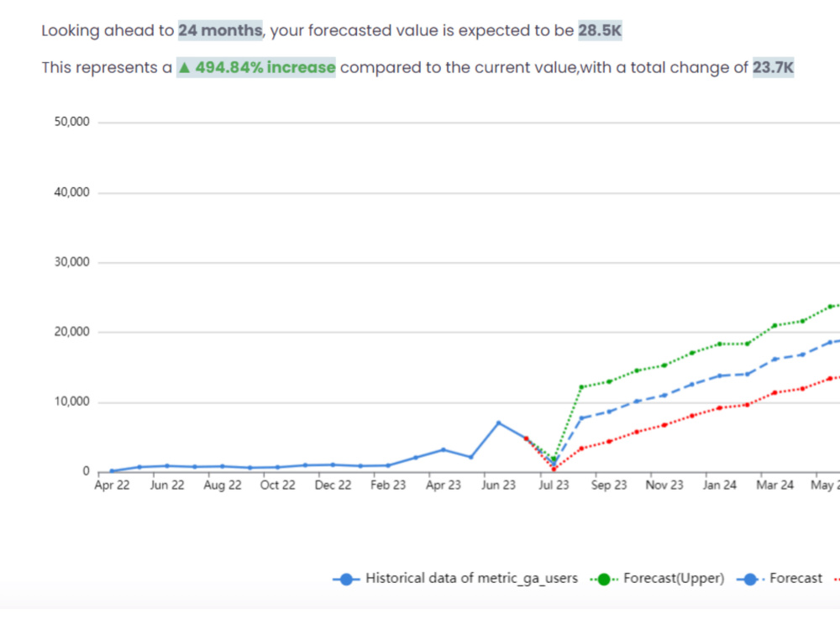
Task: Click the 20,000 y-axis label
Action: [71, 332]
